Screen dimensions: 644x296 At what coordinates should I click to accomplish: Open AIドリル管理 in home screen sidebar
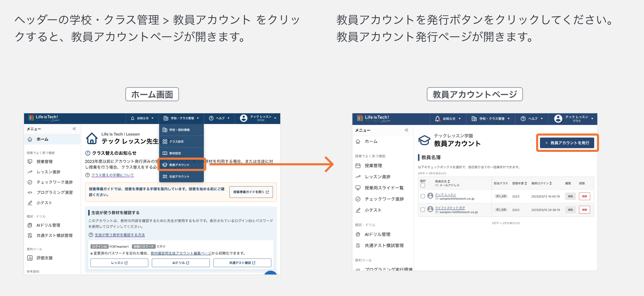coord(48,225)
